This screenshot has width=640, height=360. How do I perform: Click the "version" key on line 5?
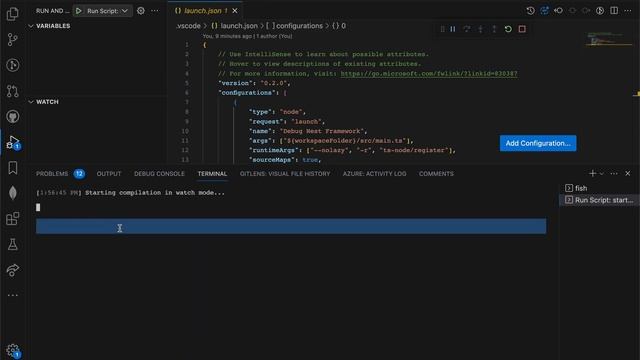[x=236, y=83]
